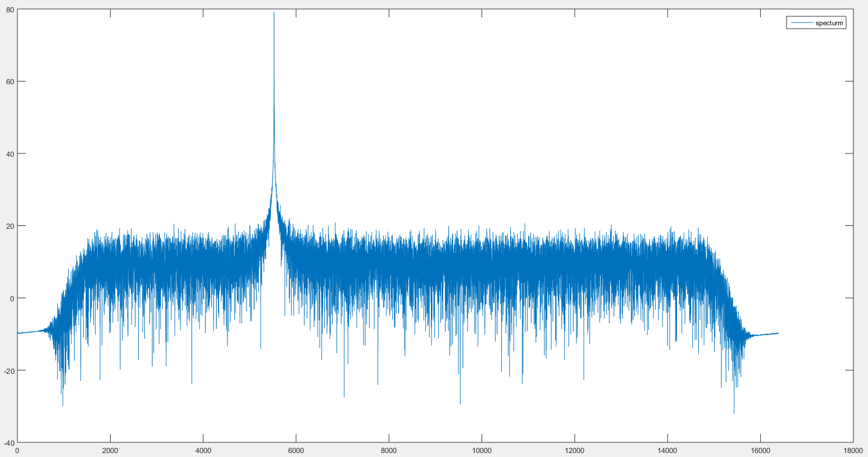868x457 pixels.
Task: Click x-axis tick label 2000
Action: click(110, 451)
